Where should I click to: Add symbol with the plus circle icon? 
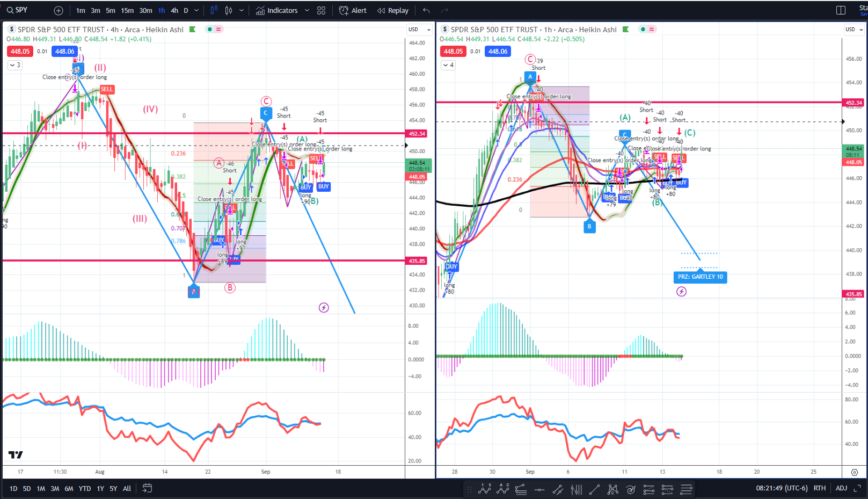tap(59, 11)
